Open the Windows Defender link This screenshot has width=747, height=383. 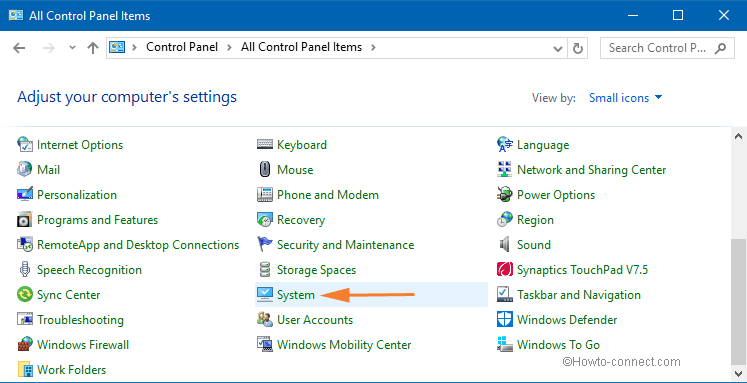[x=567, y=320]
